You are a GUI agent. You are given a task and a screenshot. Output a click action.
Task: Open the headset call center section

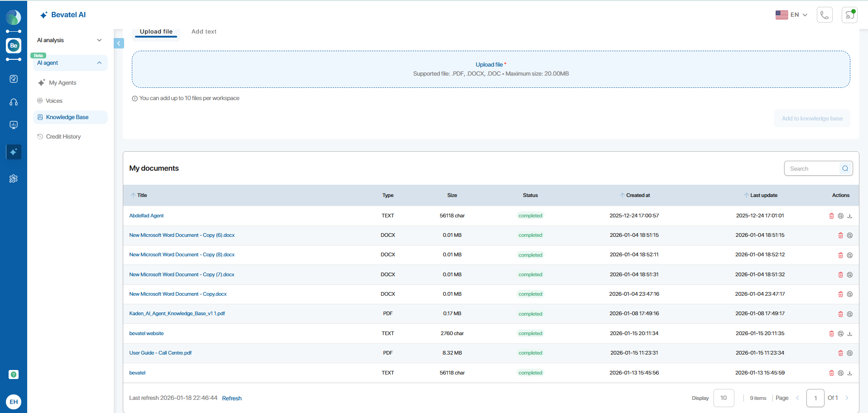tap(14, 102)
